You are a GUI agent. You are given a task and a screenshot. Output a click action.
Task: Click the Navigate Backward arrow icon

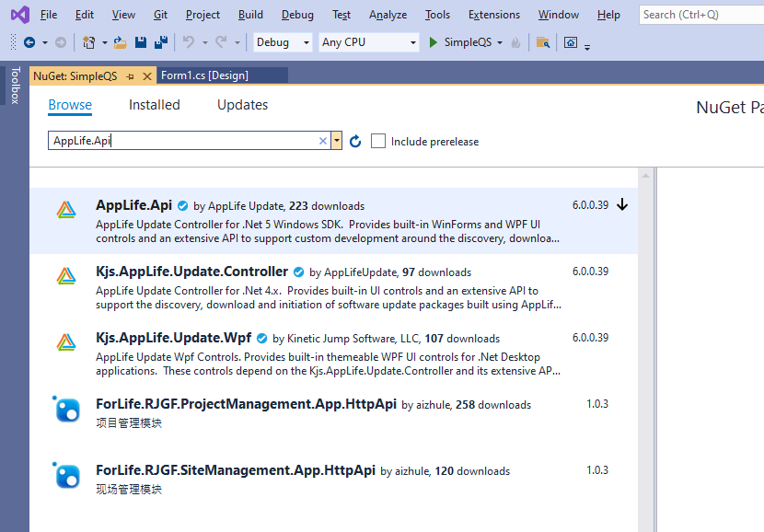[29, 43]
